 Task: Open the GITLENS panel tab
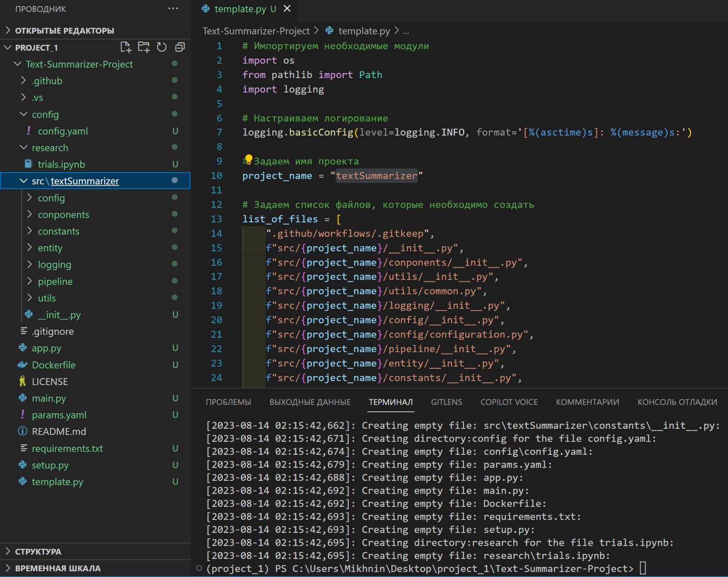click(446, 402)
